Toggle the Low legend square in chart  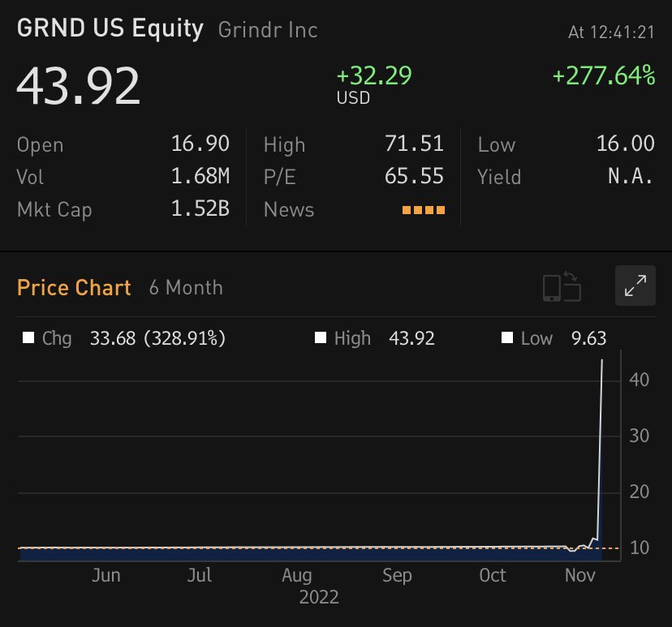507,337
